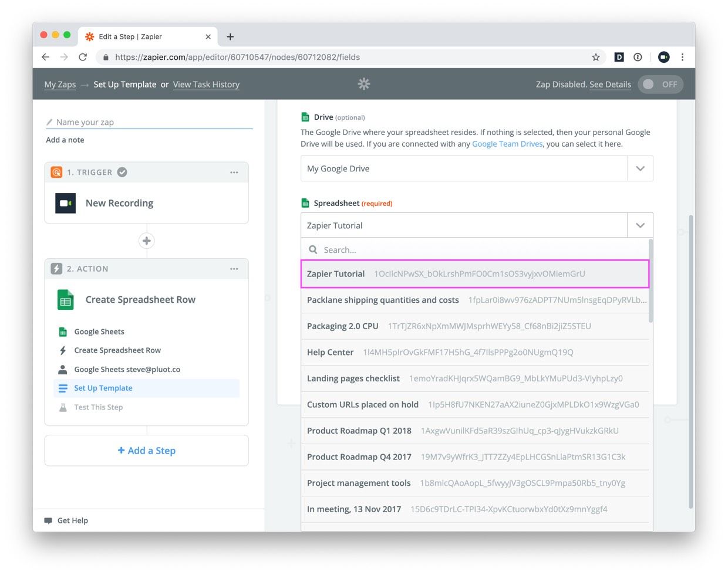Switch to the Edit a Step browser tab
The image size is (728, 575).
(148, 36)
